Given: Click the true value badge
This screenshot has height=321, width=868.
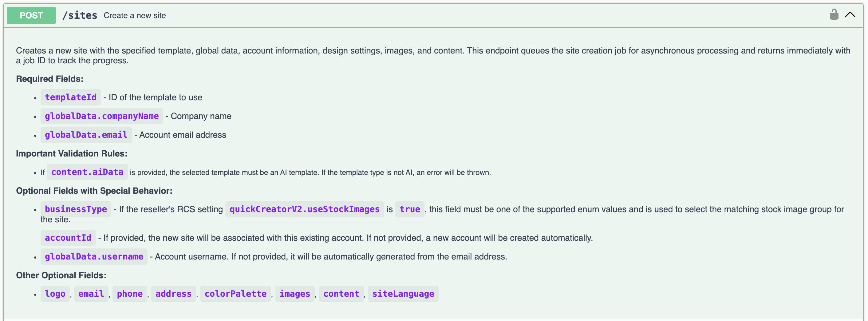Looking at the screenshot, I should [x=409, y=209].
